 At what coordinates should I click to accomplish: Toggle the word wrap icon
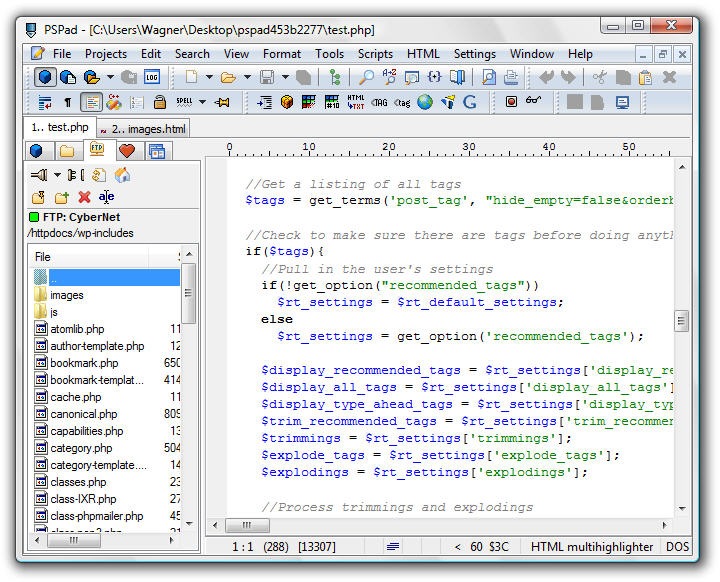coord(45,102)
